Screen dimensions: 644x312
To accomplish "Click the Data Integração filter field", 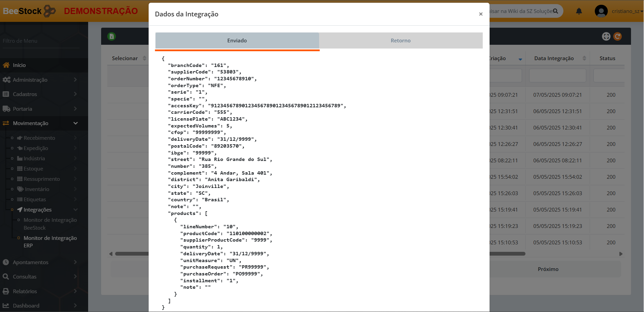I will coord(557,76).
